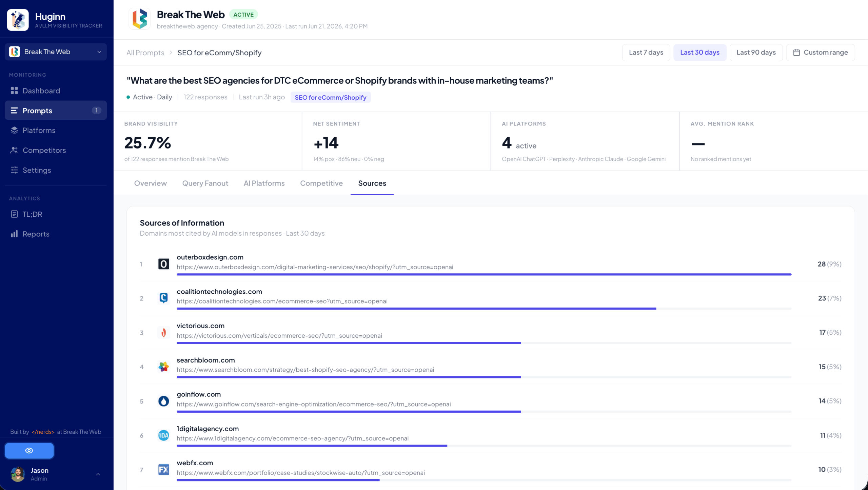This screenshot has height=490, width=868.
Task: Open the Settings sliders icon
Action: (x=14, y=170)
